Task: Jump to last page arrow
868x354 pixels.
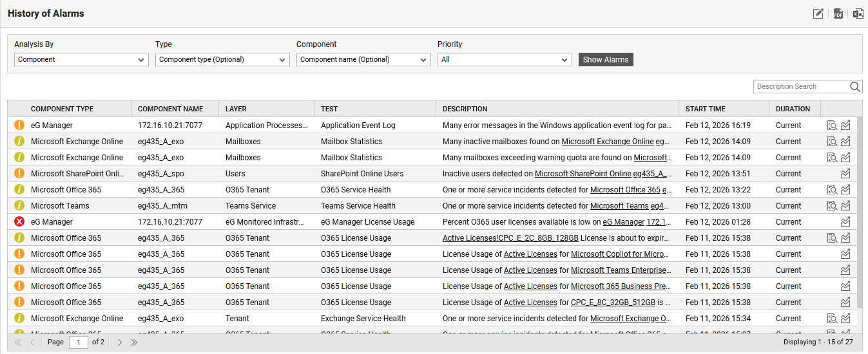Action: click(134, 342)
